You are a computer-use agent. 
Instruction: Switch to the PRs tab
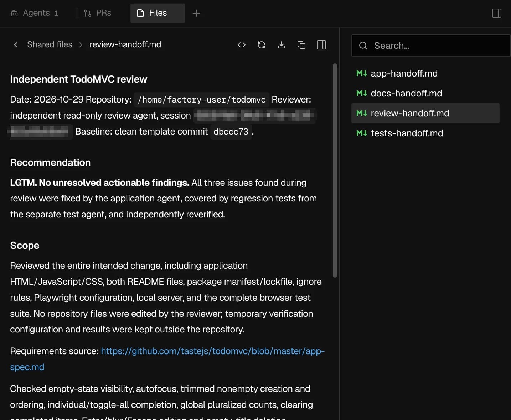(98, 13)
